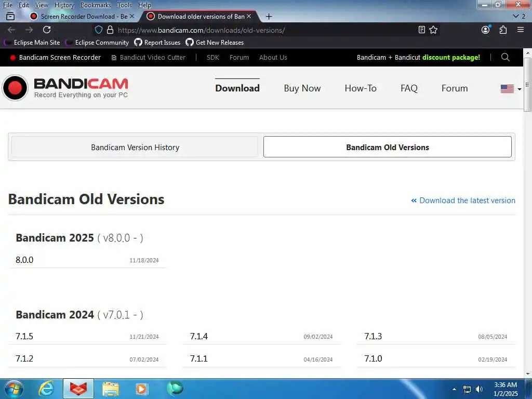Select Buy Now in the main navigation

tap(302, 88)
